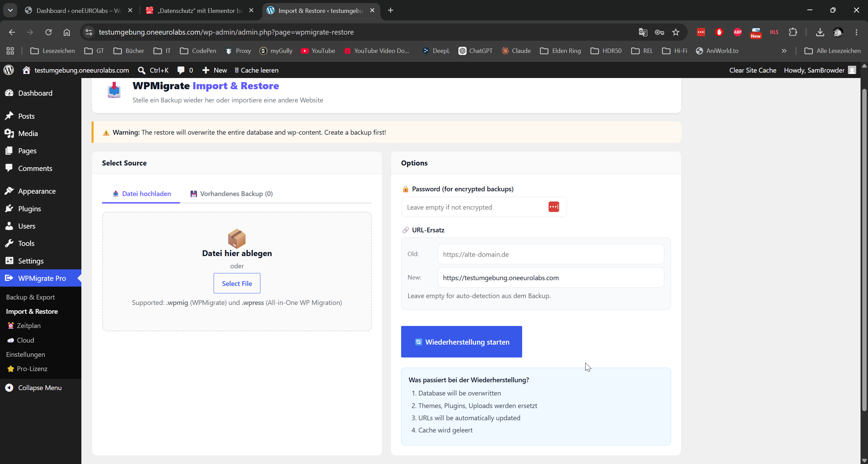This screenshot has width=868, height=464.
Task: Open the Lesezeichen bookmark folder
Action: 53,51
